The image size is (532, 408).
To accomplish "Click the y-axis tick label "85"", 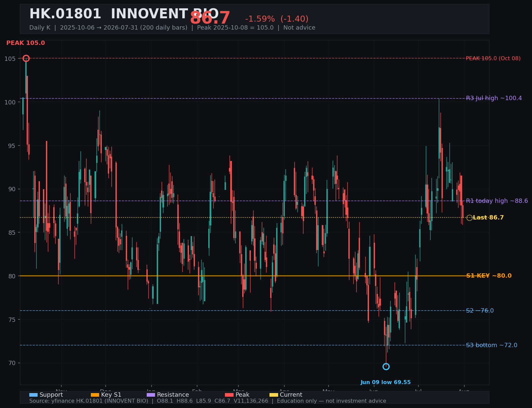I will click(12, 232).
